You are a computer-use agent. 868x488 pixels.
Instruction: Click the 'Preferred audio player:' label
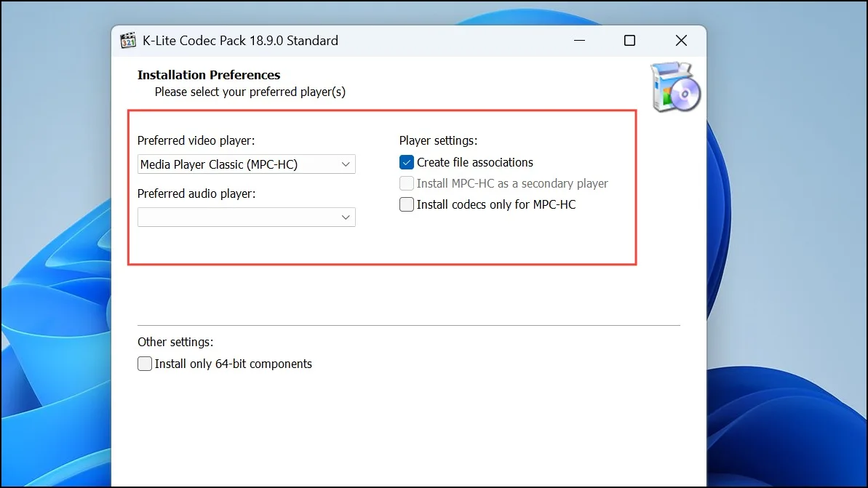(196, 193)
